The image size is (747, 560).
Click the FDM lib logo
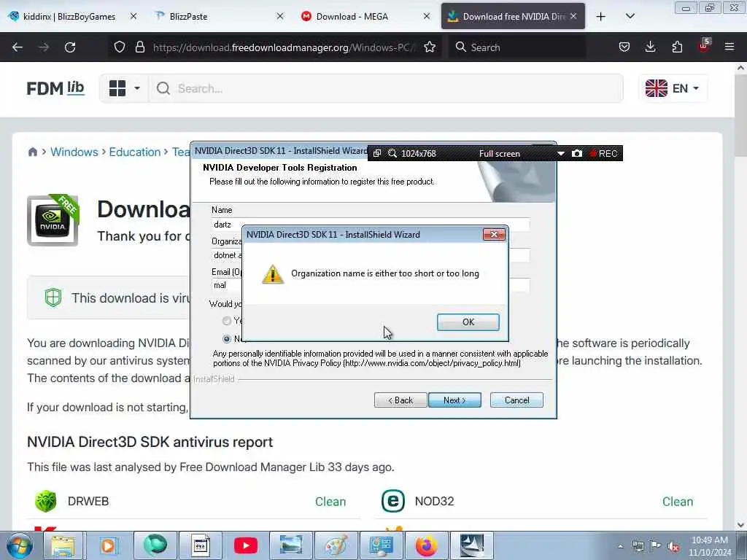(x=55, y=88)
